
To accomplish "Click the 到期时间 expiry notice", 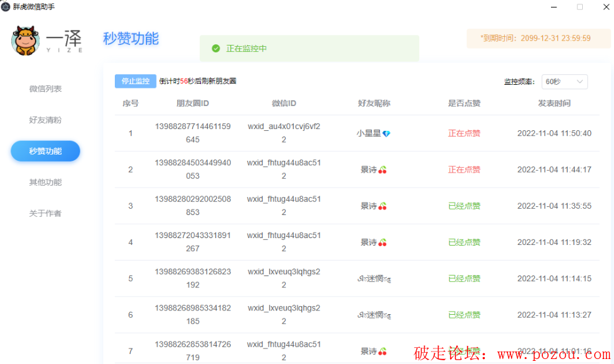I will tap(538, 39).
